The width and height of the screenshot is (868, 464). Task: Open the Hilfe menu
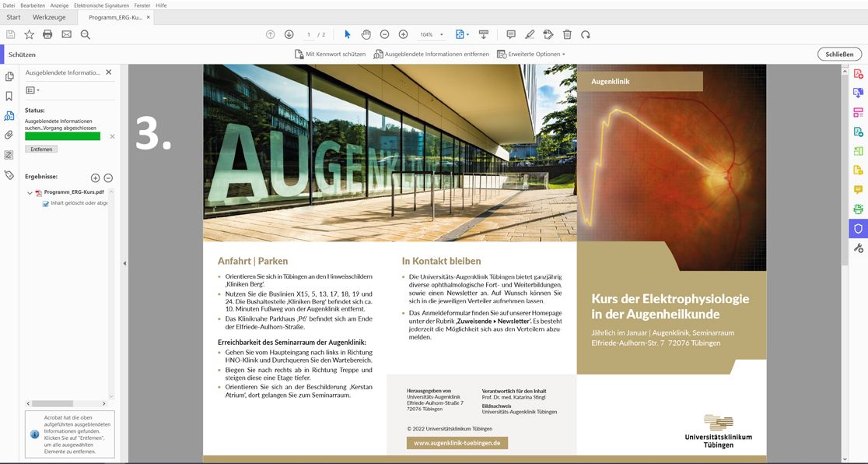point(161,5)
